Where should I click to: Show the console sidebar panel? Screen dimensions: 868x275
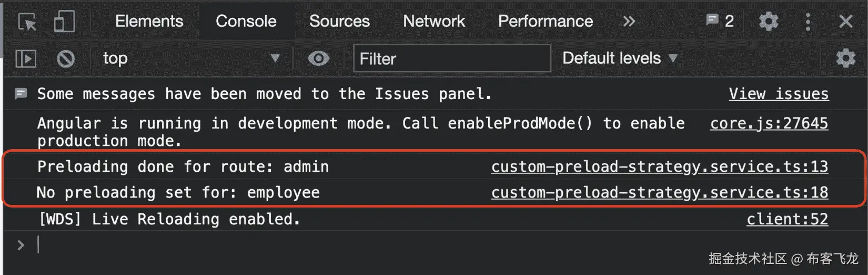[x=26, y=58]
